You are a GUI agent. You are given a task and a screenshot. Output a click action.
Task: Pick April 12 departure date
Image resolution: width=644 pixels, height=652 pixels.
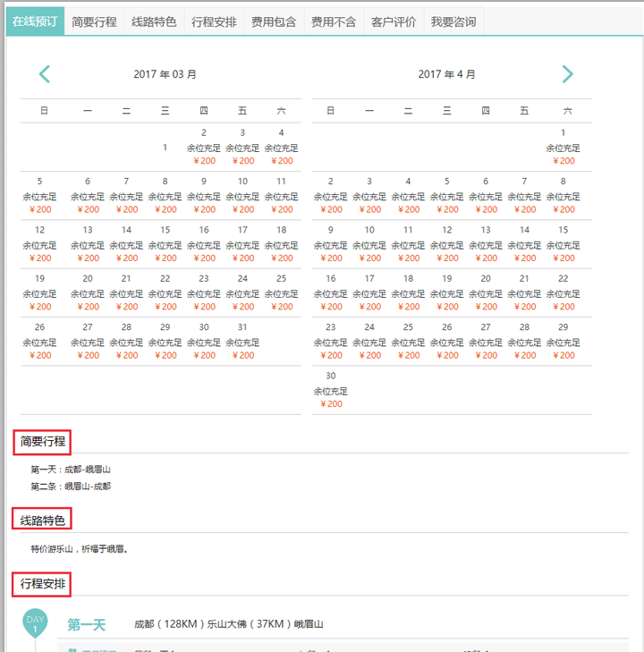click(x=447, y=244)
